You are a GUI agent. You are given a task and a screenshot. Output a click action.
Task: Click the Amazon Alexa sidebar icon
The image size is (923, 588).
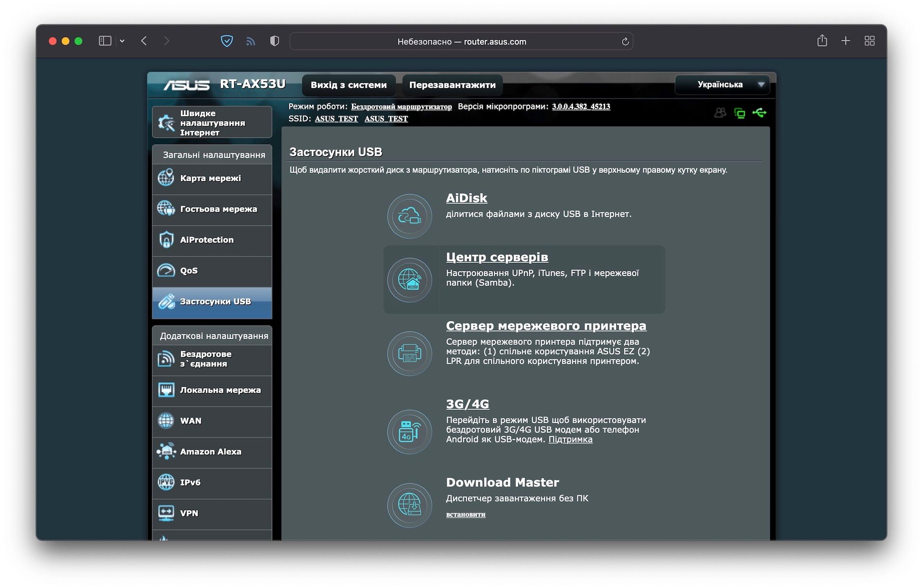(166, 451)
